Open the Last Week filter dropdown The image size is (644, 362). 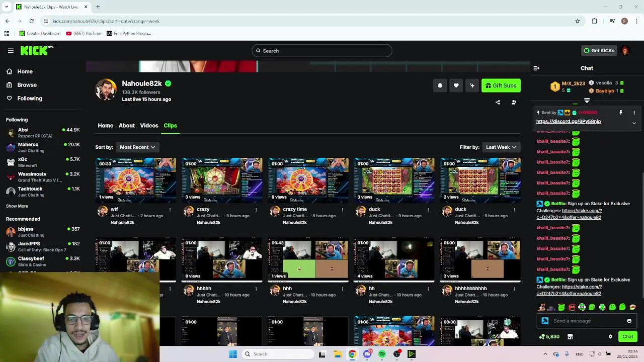point(501,147)
